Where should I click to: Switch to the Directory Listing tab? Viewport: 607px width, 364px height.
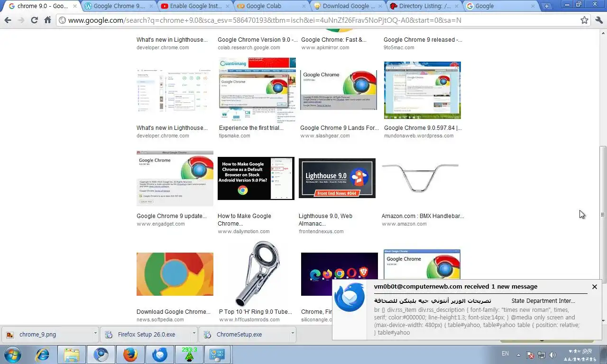[425, 6]
